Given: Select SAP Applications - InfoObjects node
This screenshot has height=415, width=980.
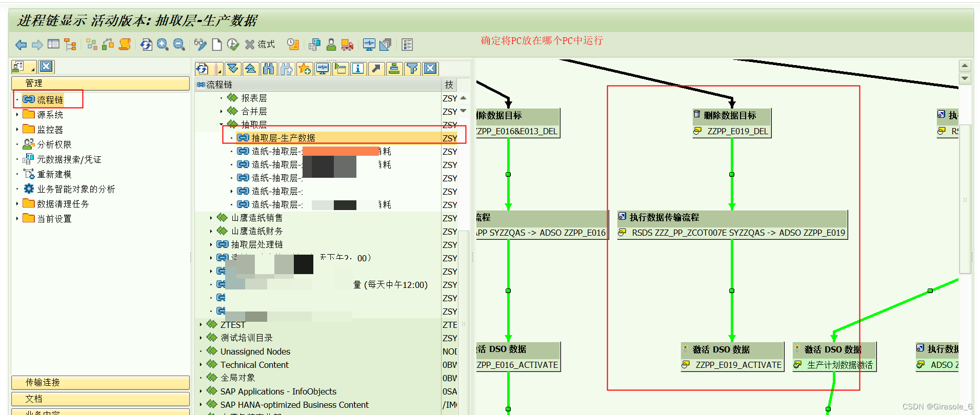Looking at the screenshot, I should [278, 391].
